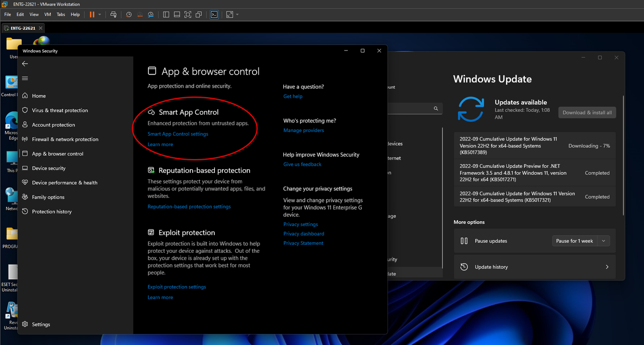Collapse the Windows Security hamburger menu

pyautogui.click(x=25, y=79)
